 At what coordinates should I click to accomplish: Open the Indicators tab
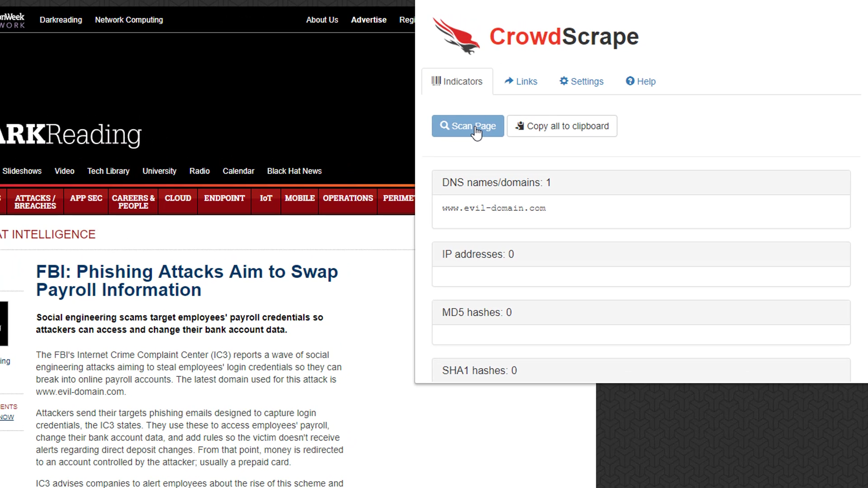coord(457,81)
